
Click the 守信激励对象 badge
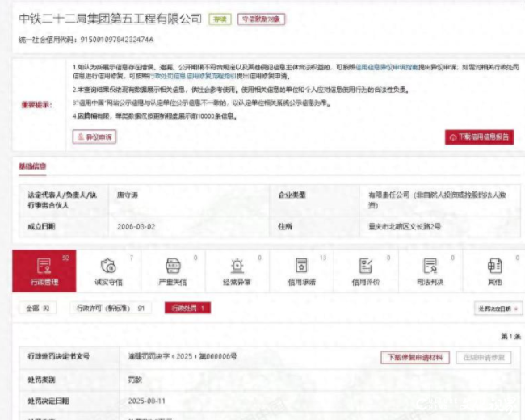(x=261, y=19)
